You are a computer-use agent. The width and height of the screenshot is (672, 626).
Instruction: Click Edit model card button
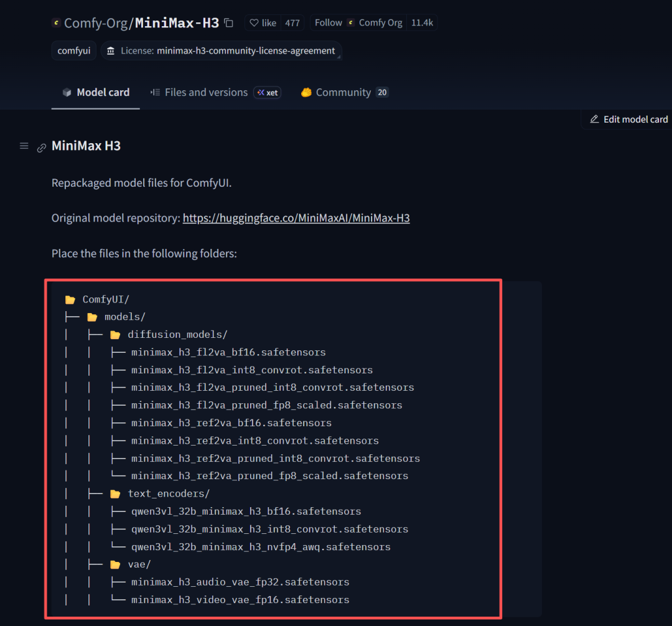628,119
